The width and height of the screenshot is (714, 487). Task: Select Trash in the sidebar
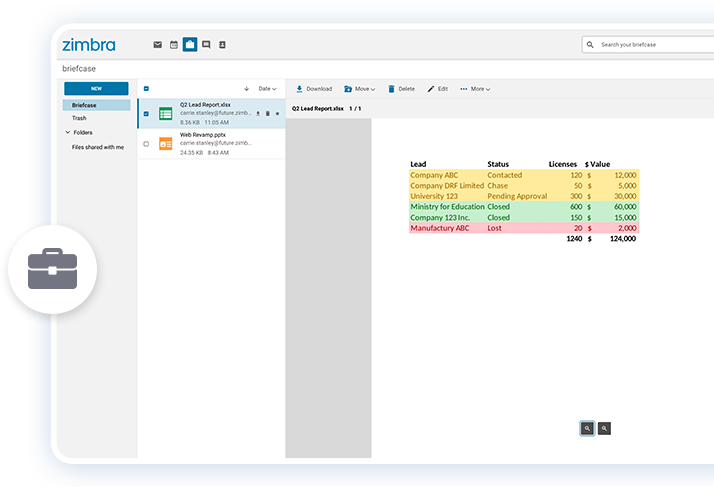[79, 118]
